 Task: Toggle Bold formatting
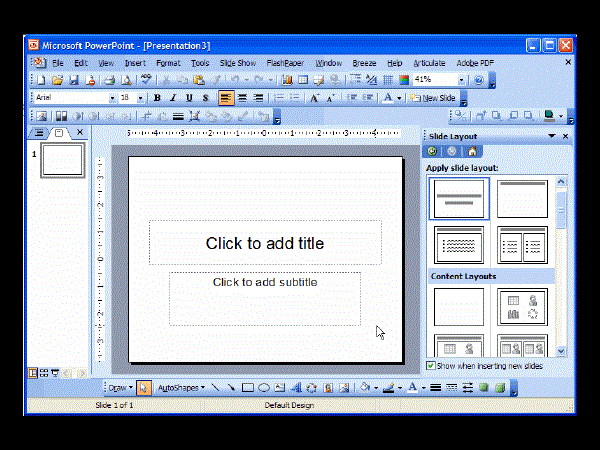(x=157, y=98)
